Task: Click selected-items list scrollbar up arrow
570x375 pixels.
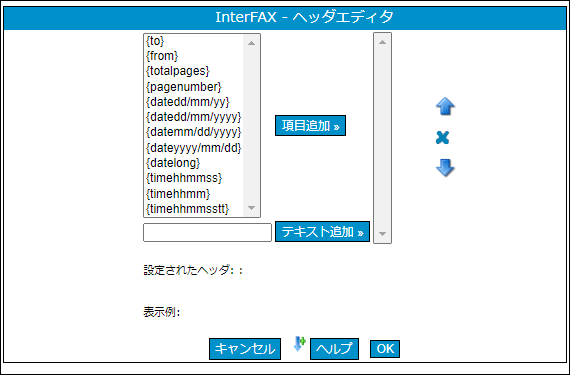Action: [x=382, y=42]
